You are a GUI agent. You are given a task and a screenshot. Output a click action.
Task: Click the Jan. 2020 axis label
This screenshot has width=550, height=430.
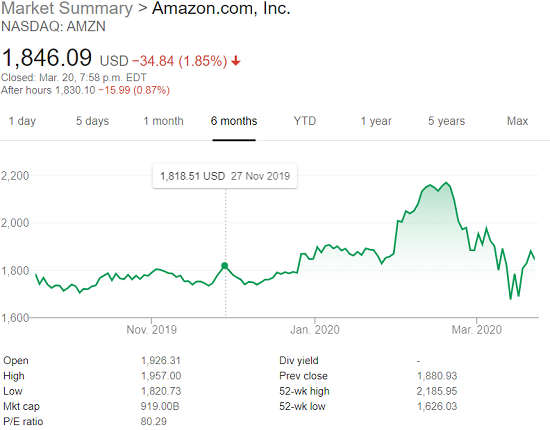(x=315, y=330)
